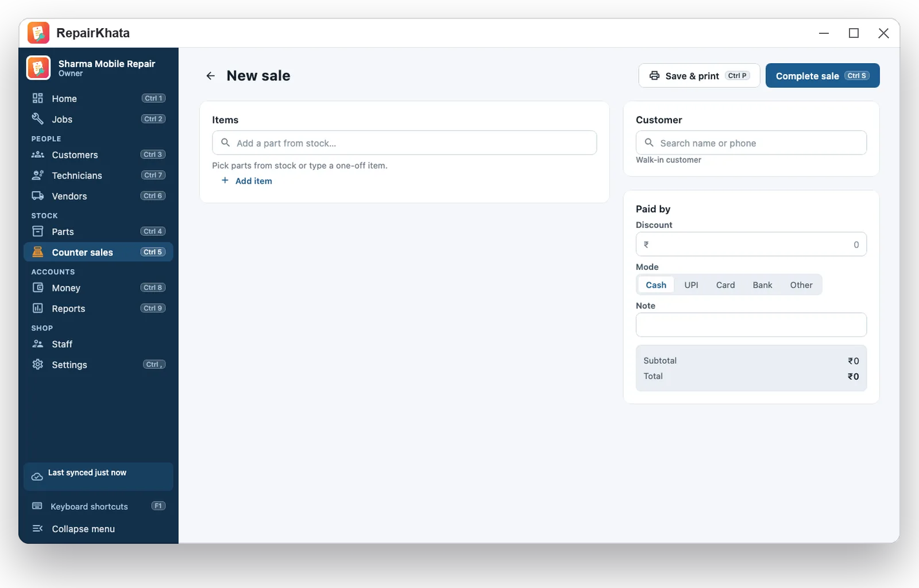The image size is (919, 588).
Task: Open the Add a part from stock search
Action: coord(404,143)
